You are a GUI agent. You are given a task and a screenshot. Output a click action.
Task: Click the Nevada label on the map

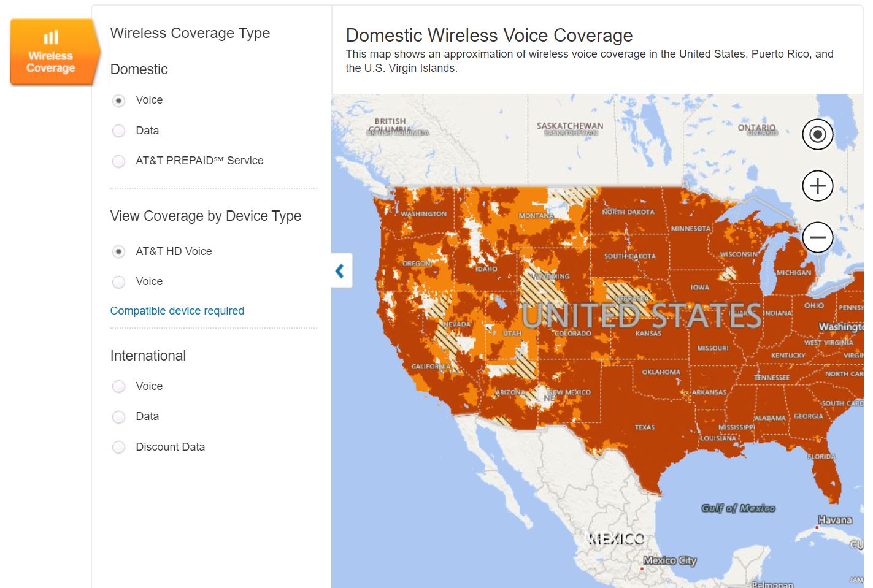(x=457, y=324)
